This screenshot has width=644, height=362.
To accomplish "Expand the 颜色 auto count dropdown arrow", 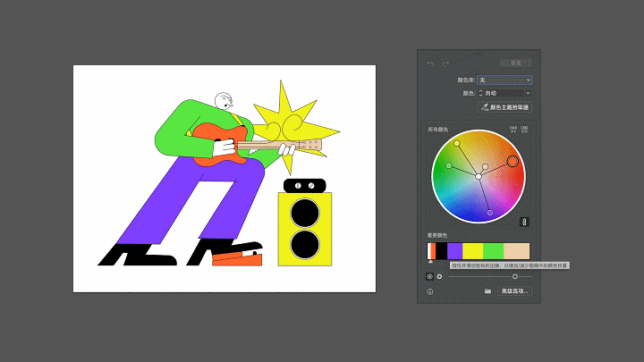I will 528,93.
